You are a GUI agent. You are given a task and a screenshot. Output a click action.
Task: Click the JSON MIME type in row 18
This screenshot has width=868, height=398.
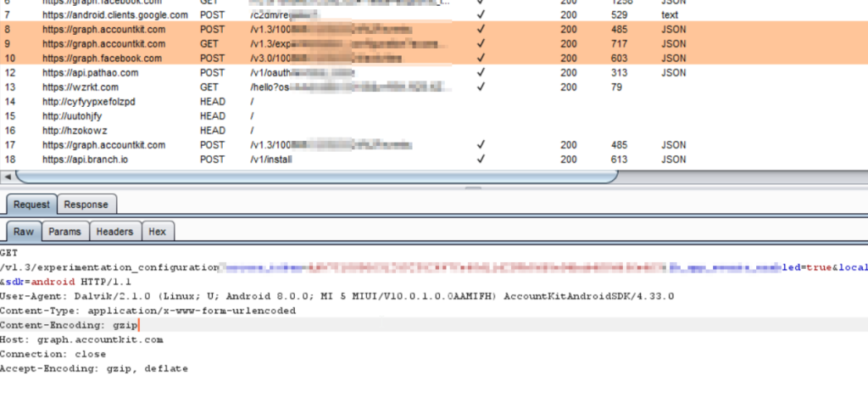tap(673, 160)
